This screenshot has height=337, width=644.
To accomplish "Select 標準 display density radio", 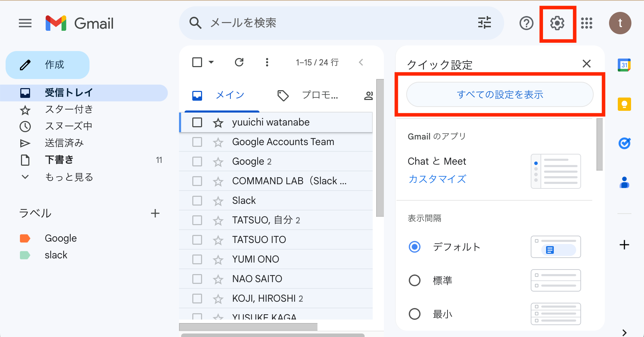I will [415, 280].
